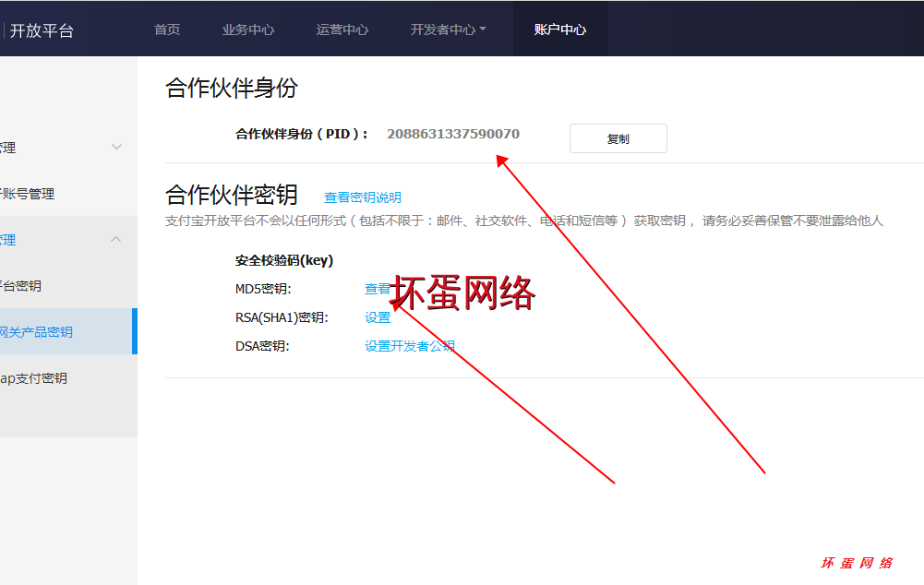924x585 pixels.
Task: Click 设置开发者公钥 beside DSA密钥
Action: (410, 346)
